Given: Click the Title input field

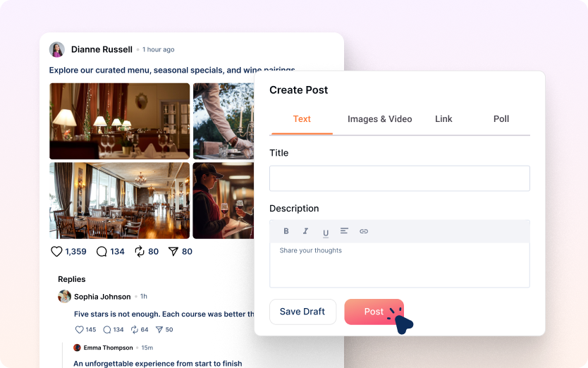Looking at the screenshot, I should 399,178.
